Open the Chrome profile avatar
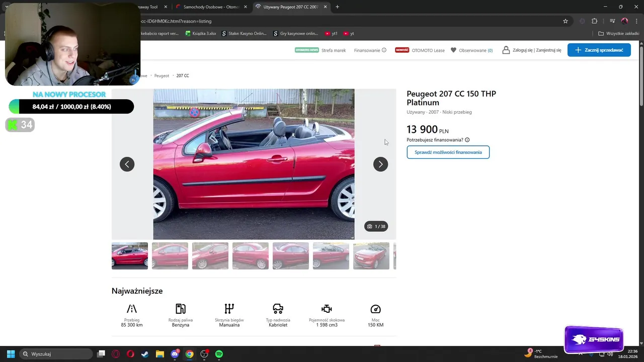This screenshot has height=362, width=644. click(624, 21)
